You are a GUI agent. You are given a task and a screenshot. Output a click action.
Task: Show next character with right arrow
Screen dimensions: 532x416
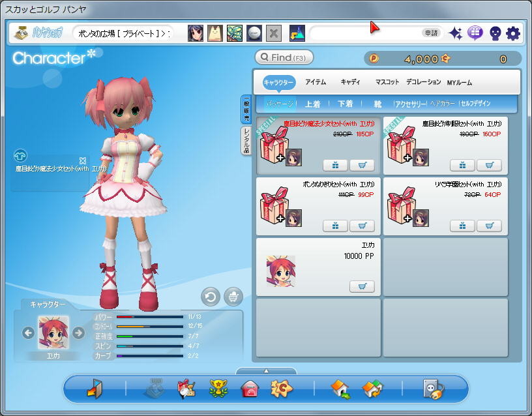click(78, 333)
